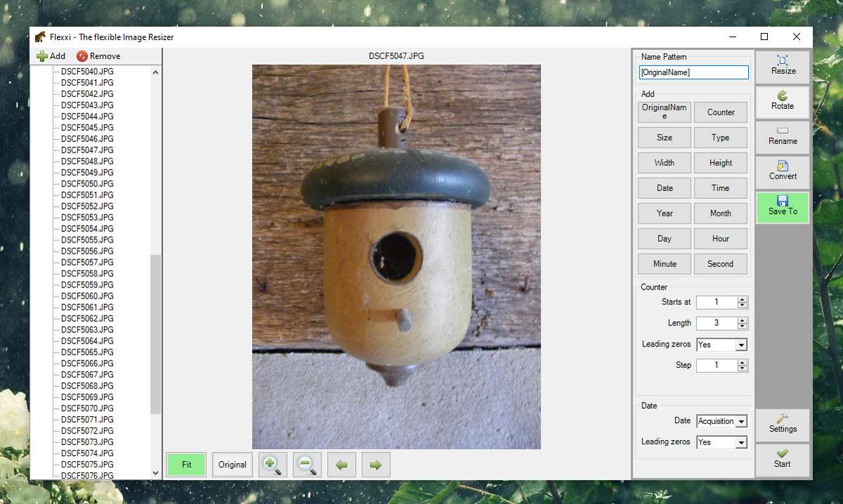Click the Length number field
Screen dimensions: 843x504
pos(716,323)
